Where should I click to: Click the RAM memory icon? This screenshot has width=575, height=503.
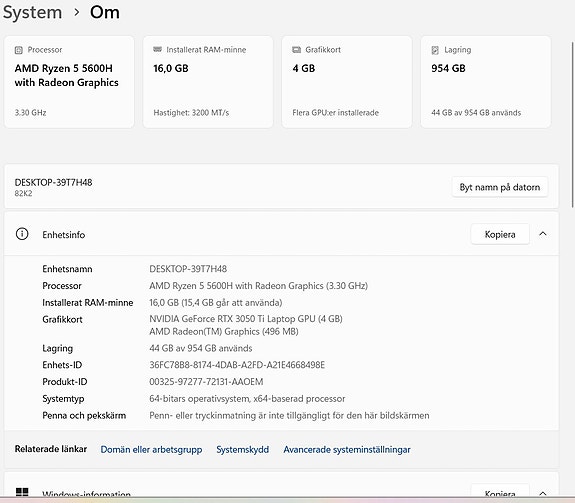(157, 49)
